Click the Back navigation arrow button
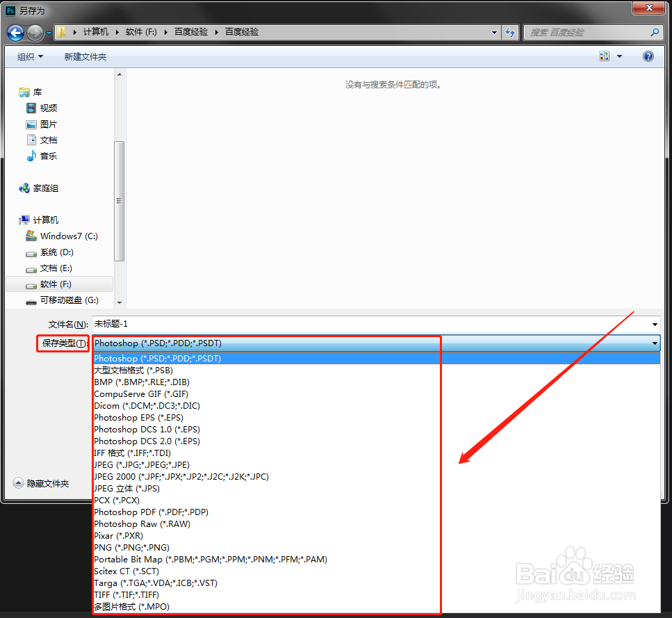Screen dimensions: 672x618 pyautogui.click(x=16, y=33)
